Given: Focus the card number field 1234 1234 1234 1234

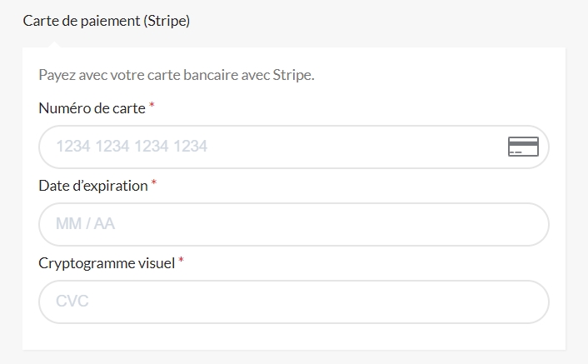Looking at the screenshot, I should (x=294, y=147).
